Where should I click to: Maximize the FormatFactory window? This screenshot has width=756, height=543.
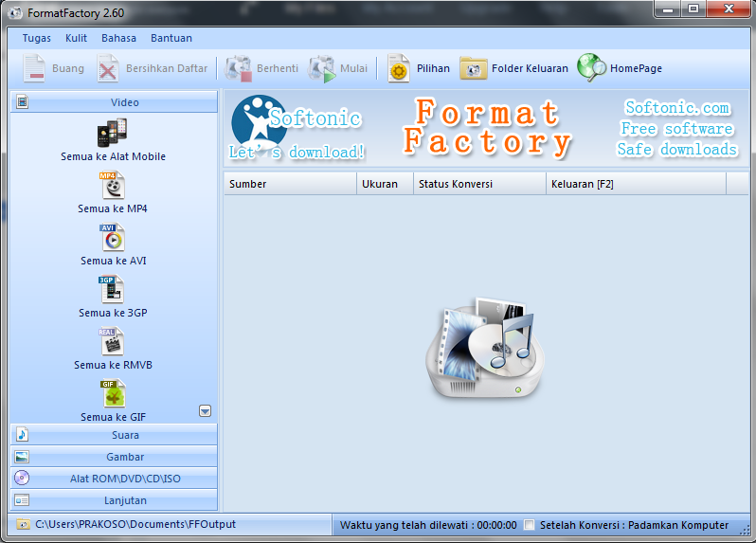tap(693, 9)
